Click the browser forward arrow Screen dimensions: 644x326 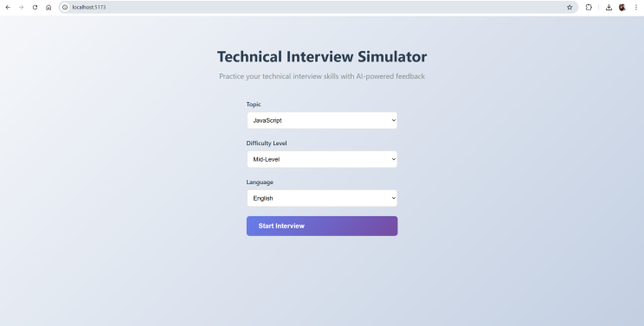[22, 8]
